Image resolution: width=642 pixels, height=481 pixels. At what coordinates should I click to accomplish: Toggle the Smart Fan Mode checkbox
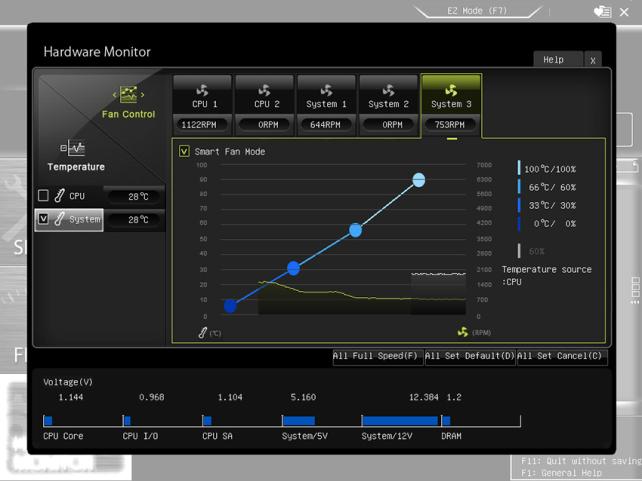click(184, 151)
